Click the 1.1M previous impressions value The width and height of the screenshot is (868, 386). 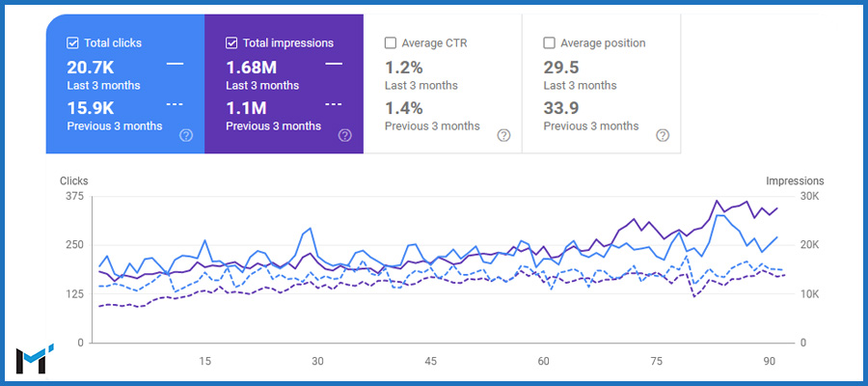coord(246,107)
